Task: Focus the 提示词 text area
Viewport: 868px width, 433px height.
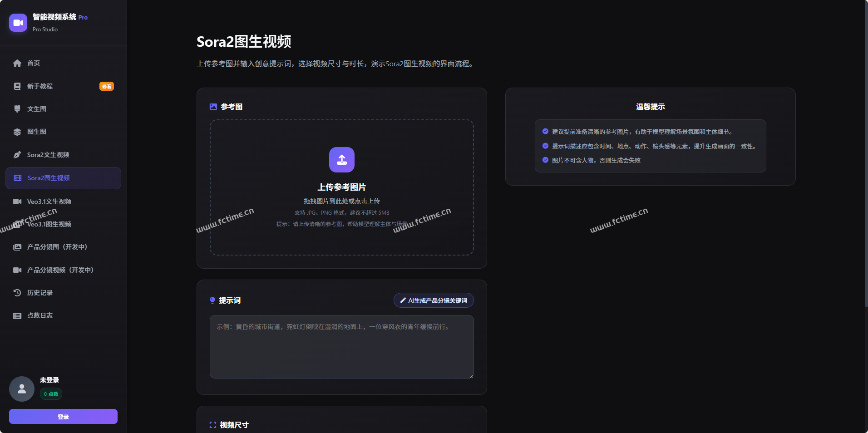Action: click(x=341, y=347)
